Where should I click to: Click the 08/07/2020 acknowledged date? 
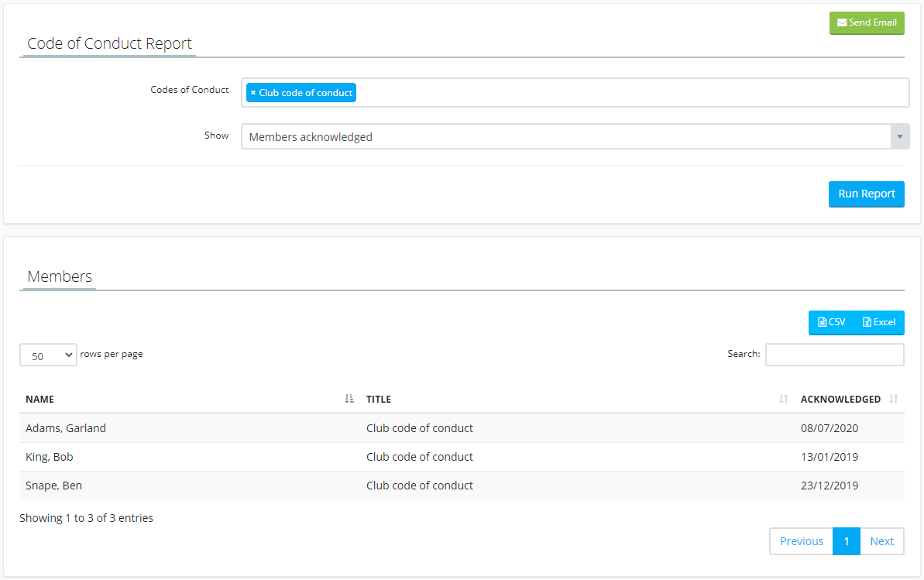830,428
